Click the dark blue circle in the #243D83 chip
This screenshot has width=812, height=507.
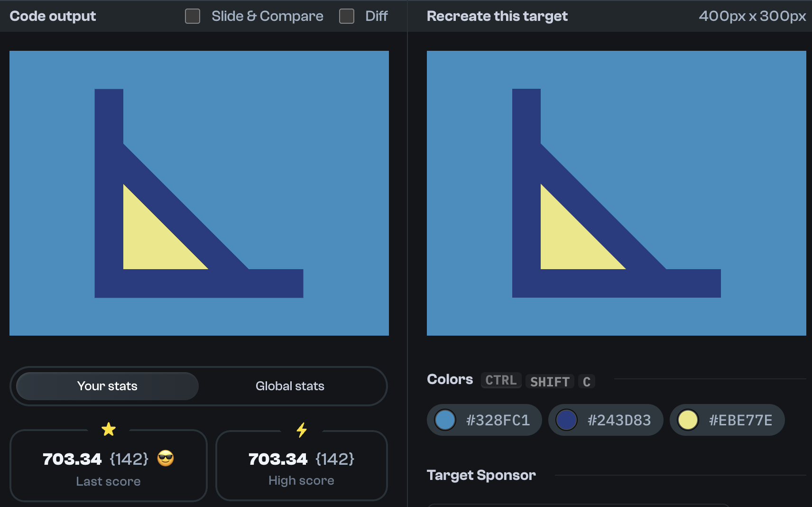point(567,420)
